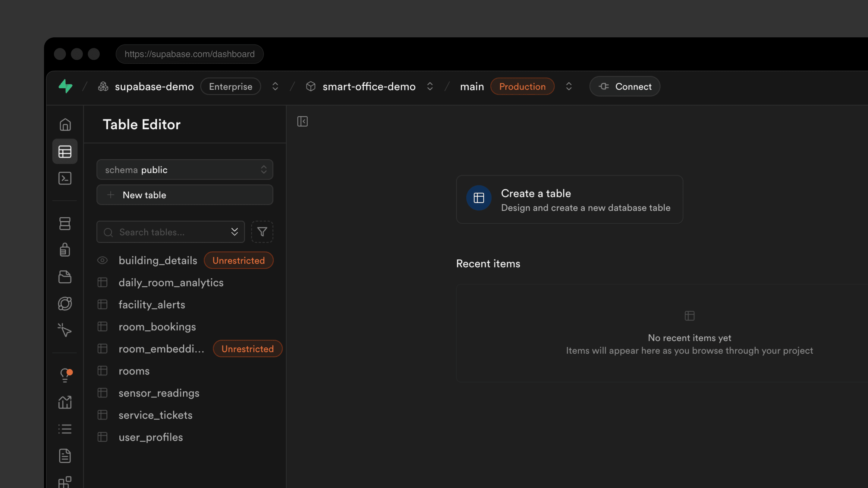Click eye icon beside building_details view
This screenshot has width=868, height=488.
click(102, 260)
